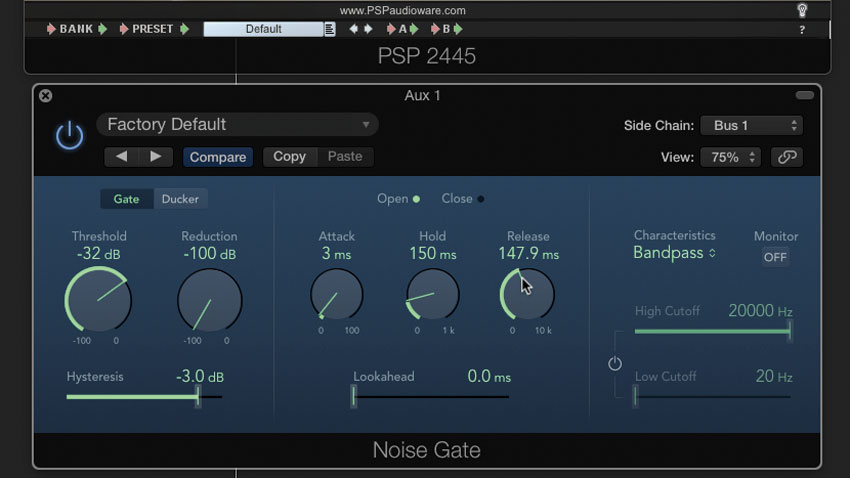Viewport: 850px width, 478px height.
Task: Click previous PRESET arrow in PSP 2445
Action: tap(124, 29)
